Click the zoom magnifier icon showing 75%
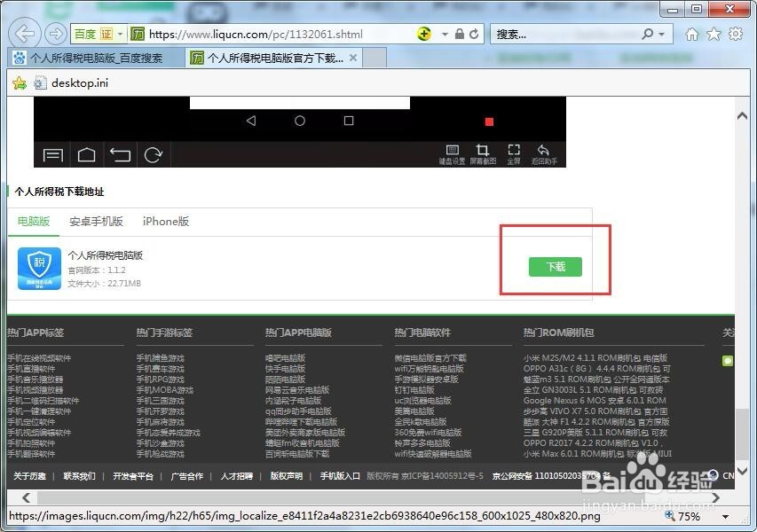Screen dimensions: 757x532 pos(669,516)
